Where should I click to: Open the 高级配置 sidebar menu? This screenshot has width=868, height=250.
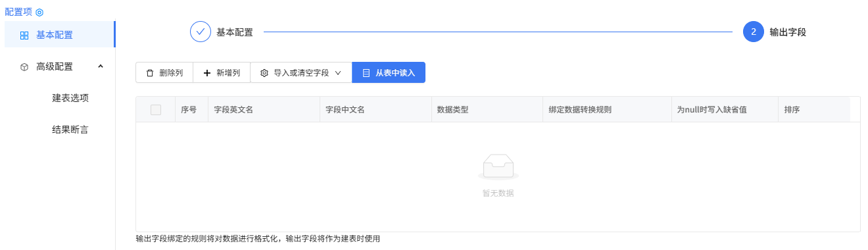point(60,66)
